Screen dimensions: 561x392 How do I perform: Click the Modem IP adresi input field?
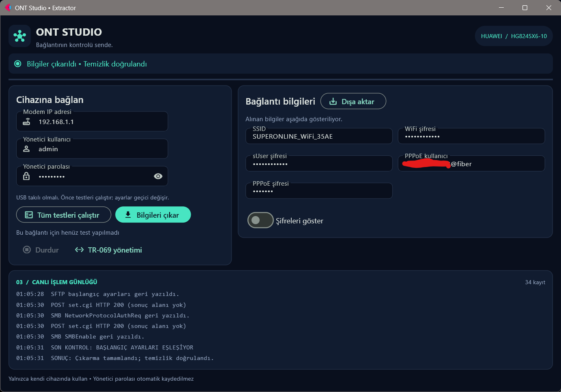92,121
